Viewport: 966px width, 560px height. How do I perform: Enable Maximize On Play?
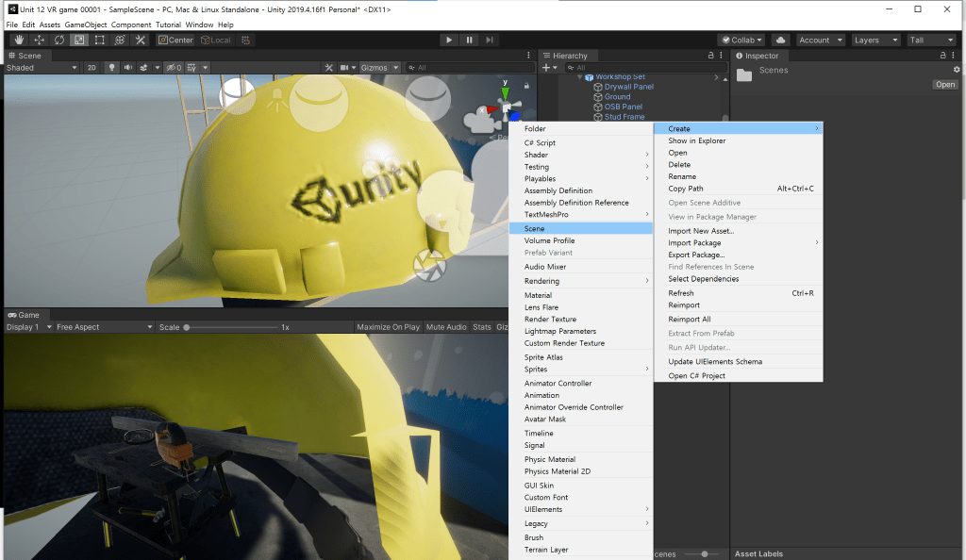[388, 327]
